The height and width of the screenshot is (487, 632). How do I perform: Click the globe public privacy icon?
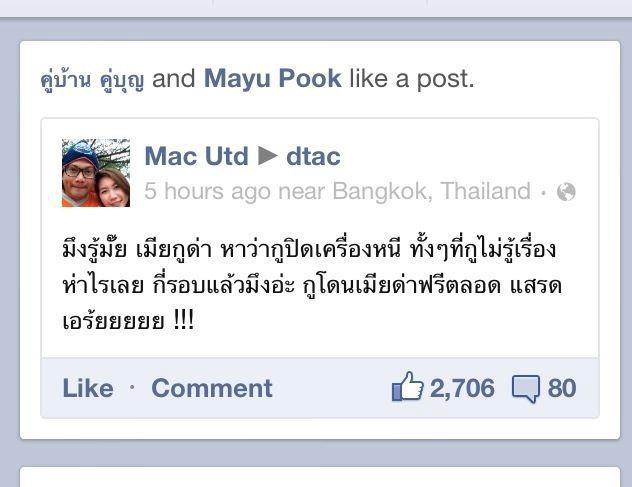tap(566, 191)
